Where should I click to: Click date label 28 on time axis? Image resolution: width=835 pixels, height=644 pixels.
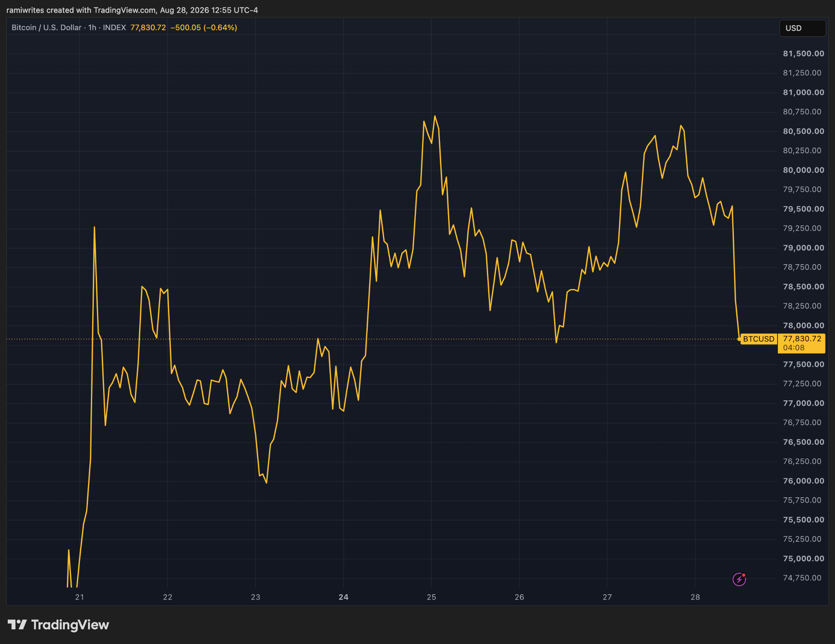click(x=695, y=597)
